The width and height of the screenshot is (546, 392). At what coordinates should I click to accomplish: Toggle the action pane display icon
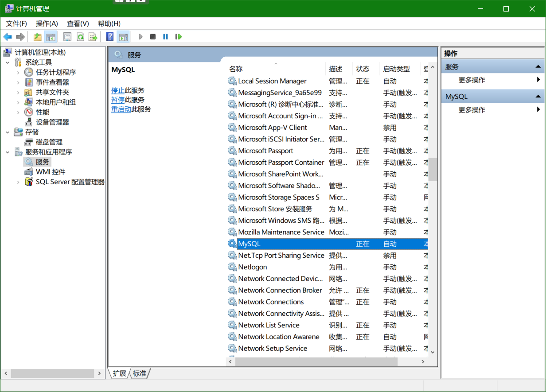pyautogui.click(x=123, y=37)
